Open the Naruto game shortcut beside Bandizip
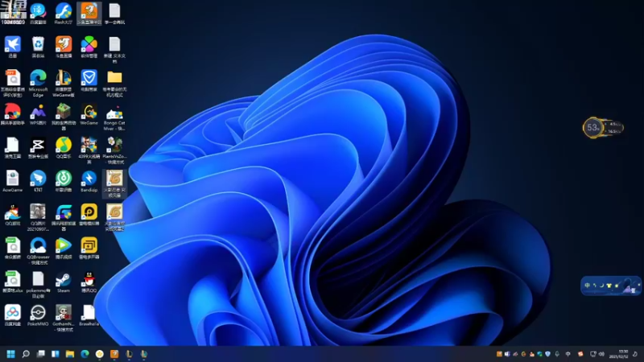Screen dimensions: 644x362 coord(114,184)
